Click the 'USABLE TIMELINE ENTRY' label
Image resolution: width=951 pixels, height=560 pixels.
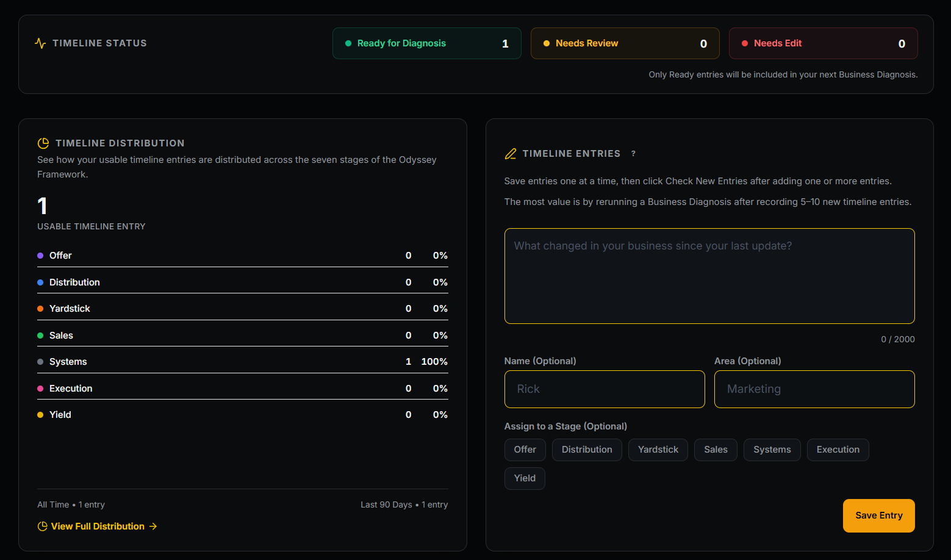[x=92, y=226]
